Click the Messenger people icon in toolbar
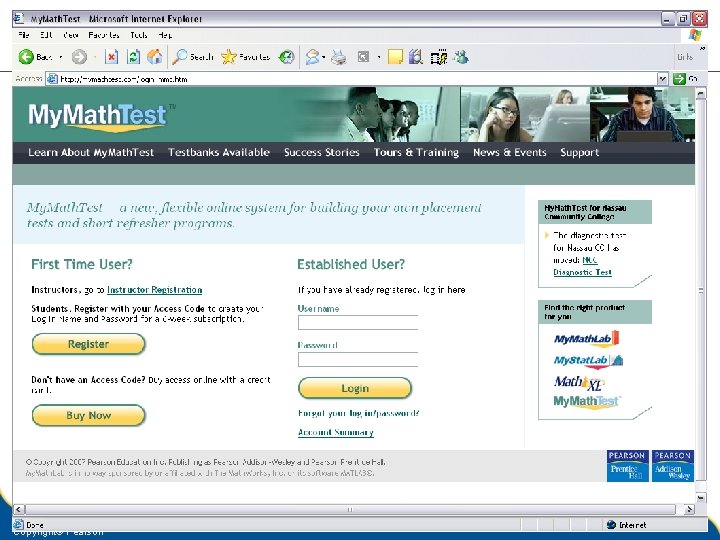 pyautogui.click(x=461, y=57)
